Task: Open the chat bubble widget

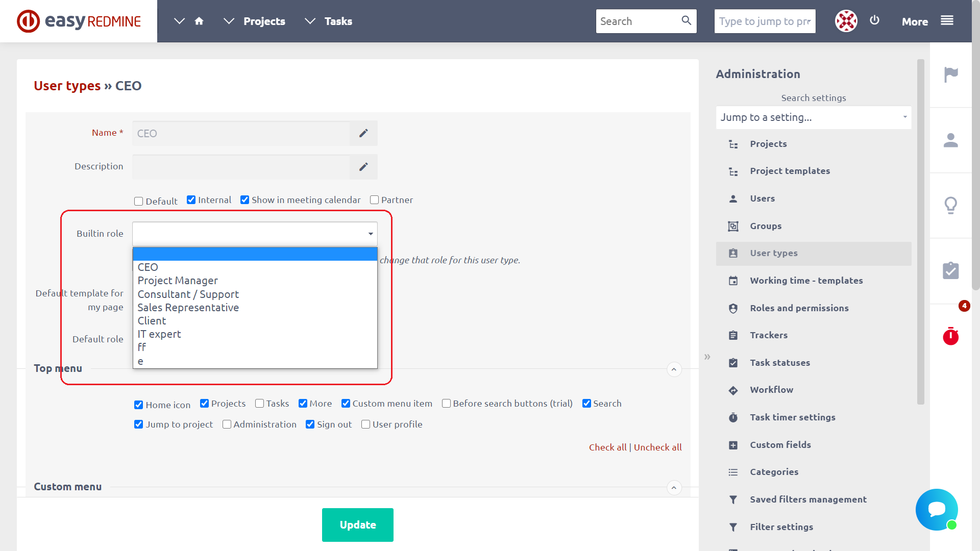Action: (936, 509)
